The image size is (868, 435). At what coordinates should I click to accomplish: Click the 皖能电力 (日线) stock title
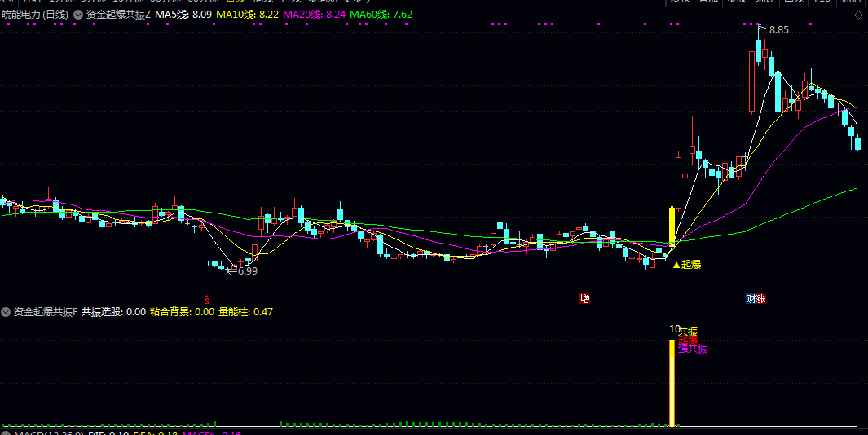(36, 15)
